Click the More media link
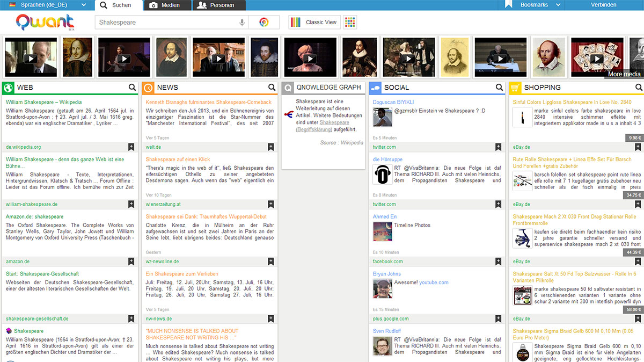The width and height of the screenshot is (644, 362). [624, 74]
